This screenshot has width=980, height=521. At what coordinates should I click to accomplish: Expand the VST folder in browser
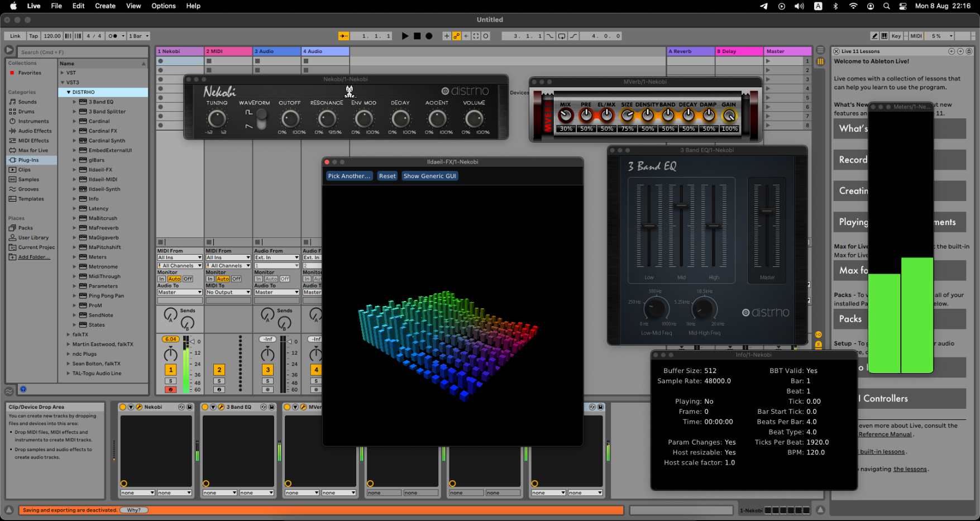(x=63, y=73)
